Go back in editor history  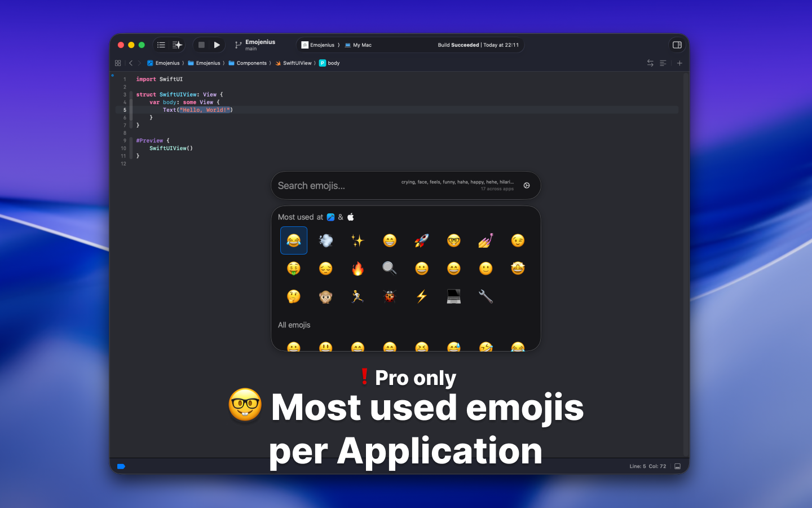pos(131,63)
